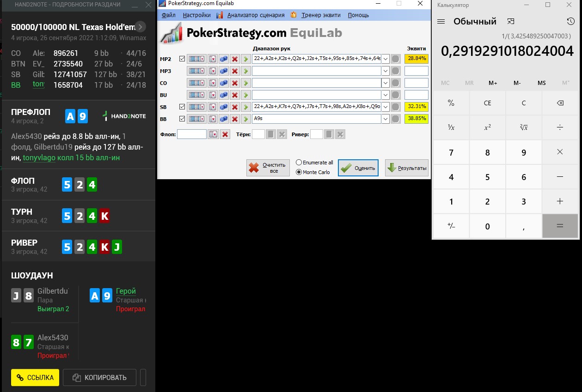
Task: Open the Настройки menu
Action: click(196, 15)
